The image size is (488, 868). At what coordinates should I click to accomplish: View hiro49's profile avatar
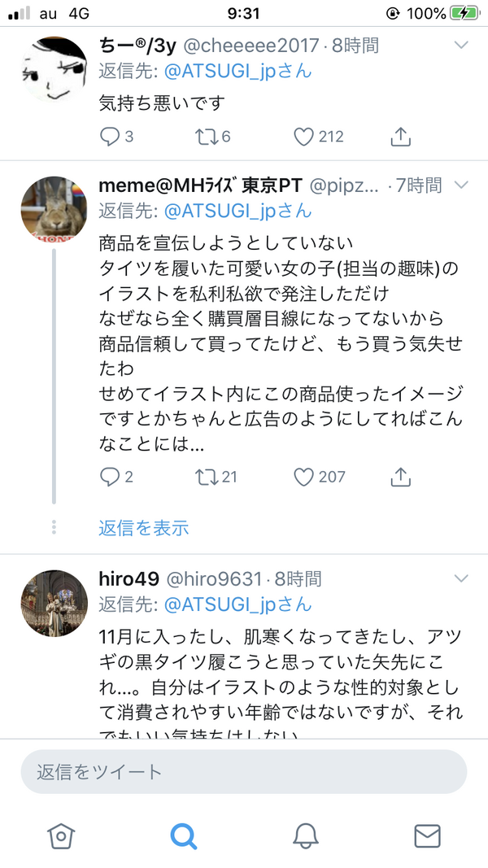click(54, 604)
